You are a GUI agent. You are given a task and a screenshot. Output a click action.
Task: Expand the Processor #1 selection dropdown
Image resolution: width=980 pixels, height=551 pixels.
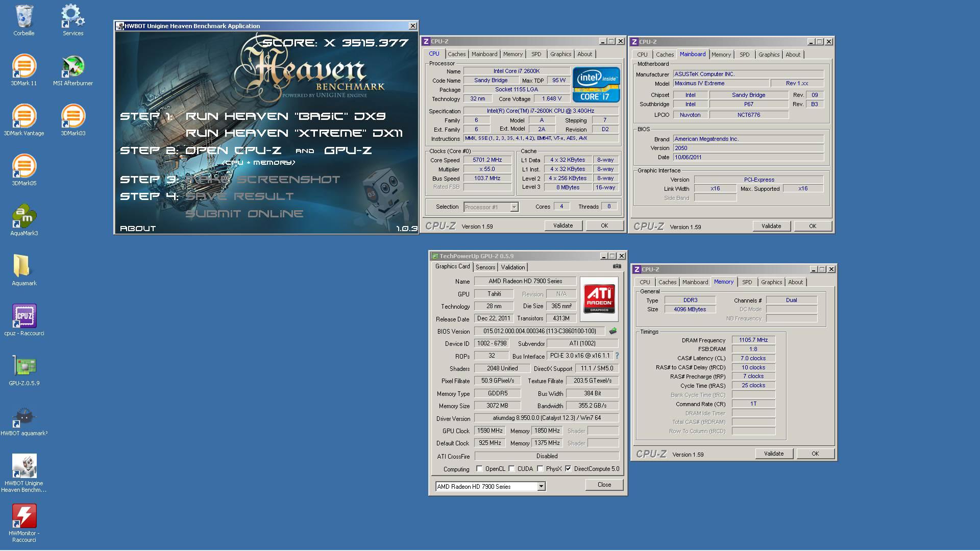pyautogui.click(x=514, y=207)
